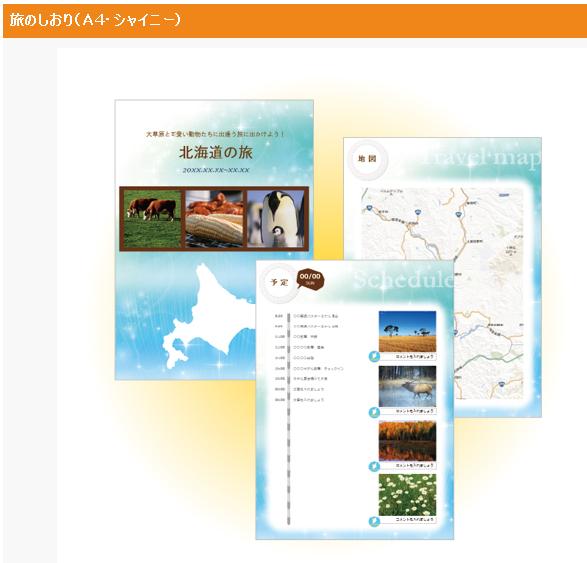Select the white daisies photo
Image resolution: width=587 pixels, height=563 pixels.
[407, 495]
